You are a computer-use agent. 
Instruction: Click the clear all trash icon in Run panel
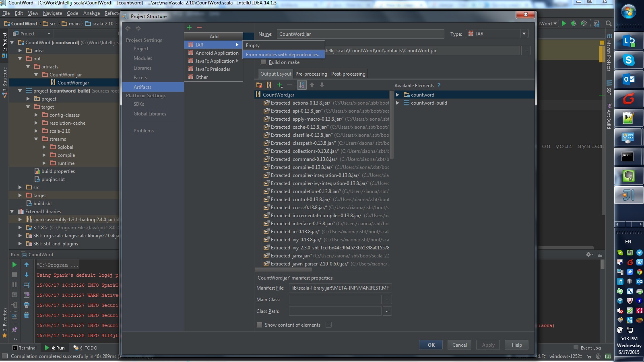click(x=27, y=315)
